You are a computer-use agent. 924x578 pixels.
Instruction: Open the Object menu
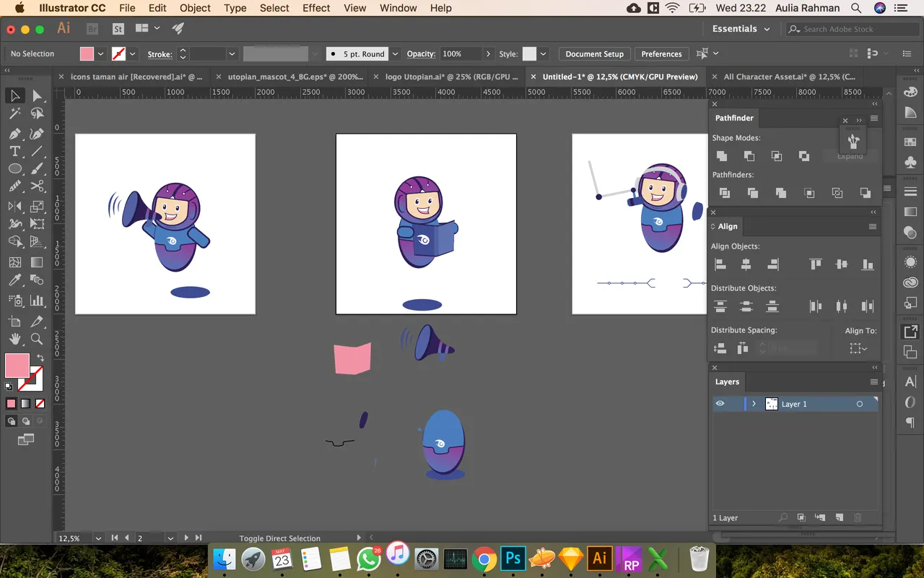[195, 8]
